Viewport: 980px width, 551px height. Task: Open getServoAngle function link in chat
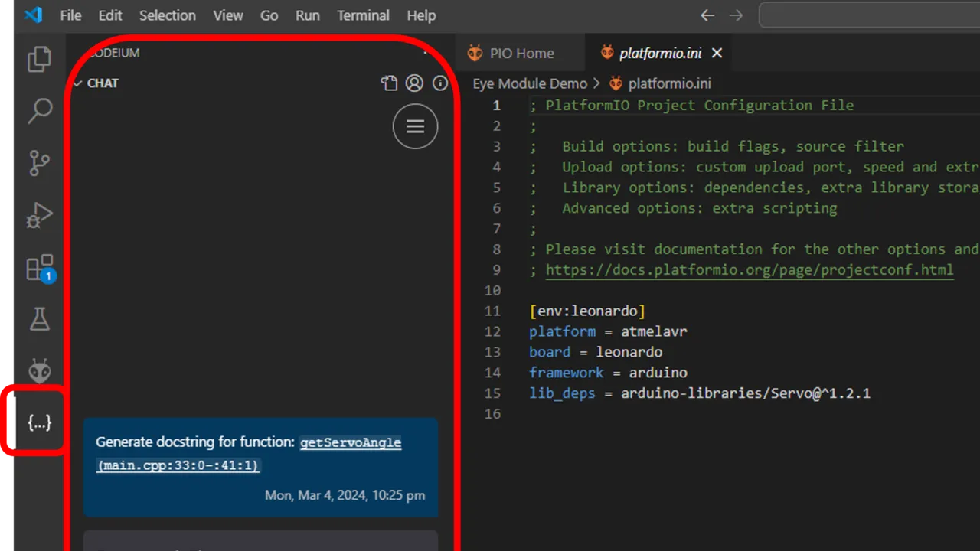pos(351,442)
